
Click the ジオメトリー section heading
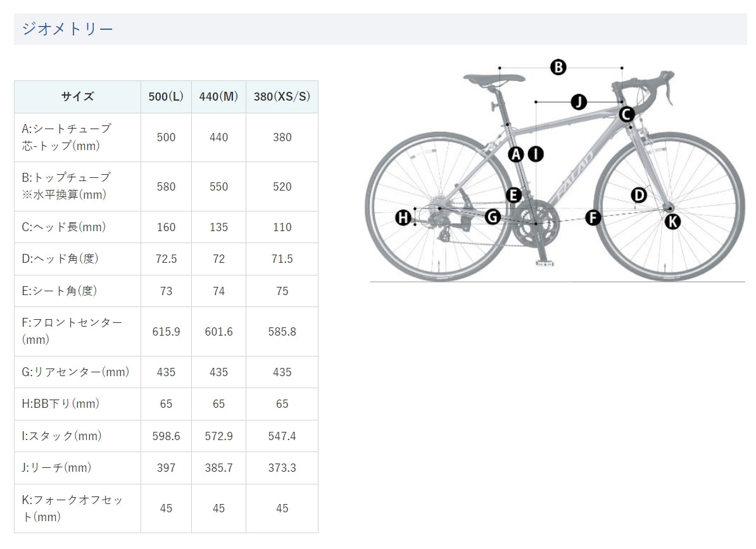click(x=68, y=29)
